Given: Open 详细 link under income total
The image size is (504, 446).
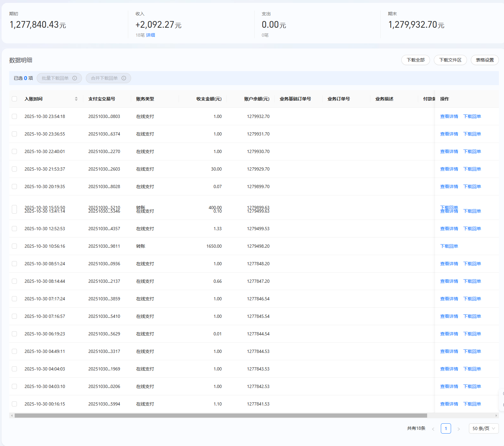Looking at the screenshot, I should [x=151, y=35].
